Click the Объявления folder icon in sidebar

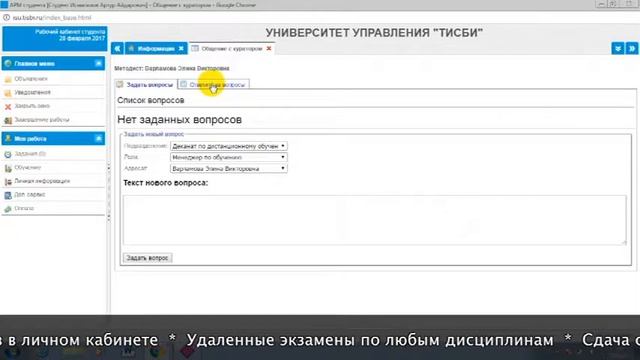click(8, 79)
